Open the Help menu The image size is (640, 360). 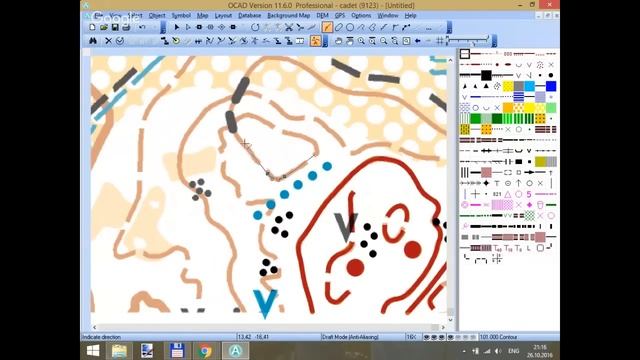click(410, 16)
